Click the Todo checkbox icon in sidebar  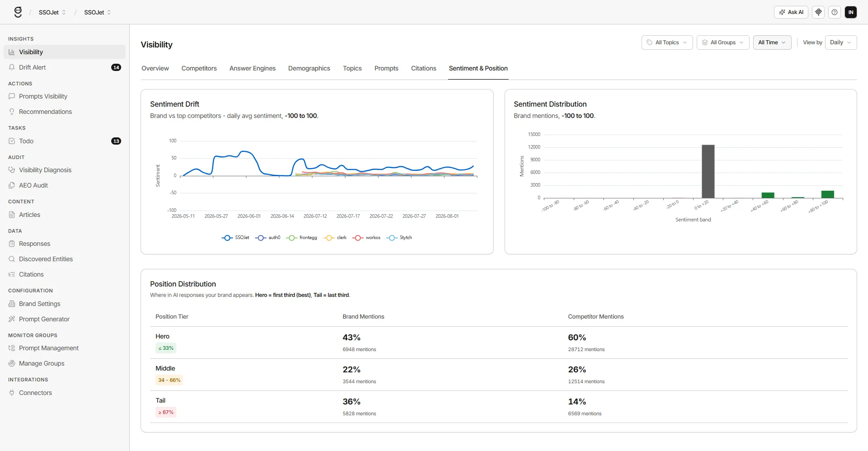(x=12, y=141)
